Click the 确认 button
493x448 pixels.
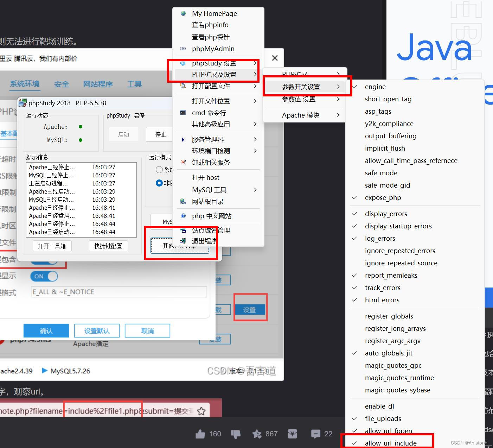click(x=46, y=331)
